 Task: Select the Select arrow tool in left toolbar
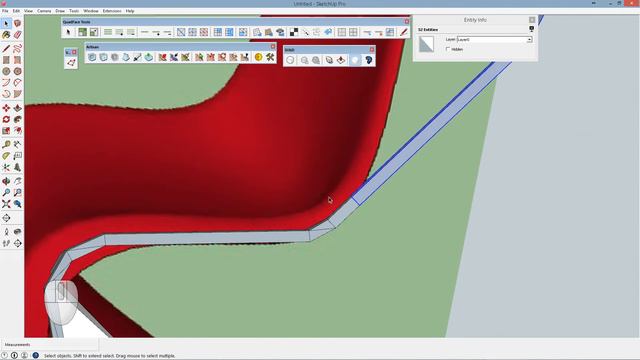pyautogui.click(x=6, y=24)
